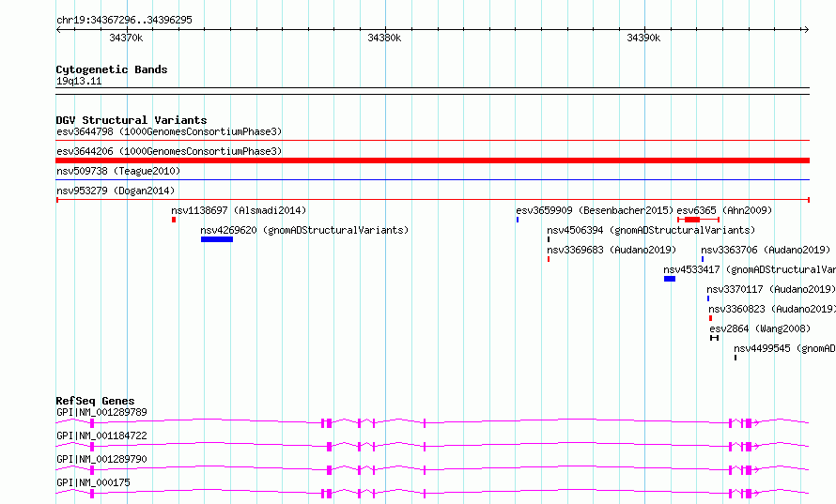Click the left arrow of the ruler
Viewport: 836px width, 504px height.
coord(58,29)
